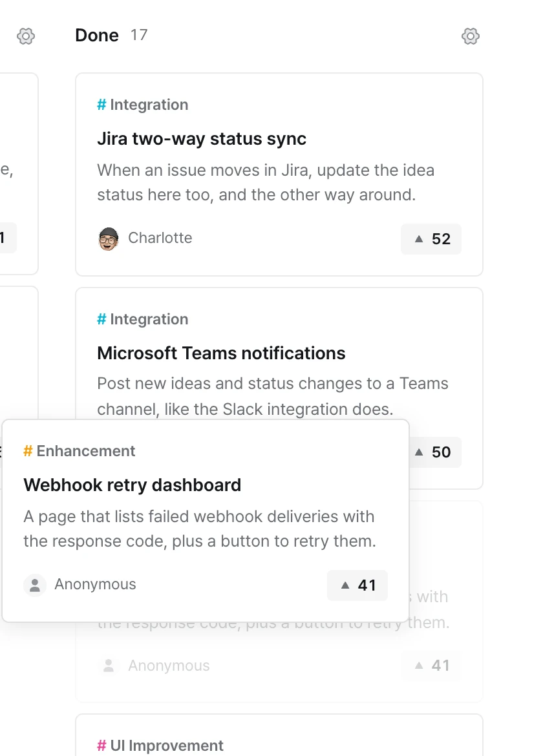Click the "Done" column heading
543x756 pixels.
(97, 35)
